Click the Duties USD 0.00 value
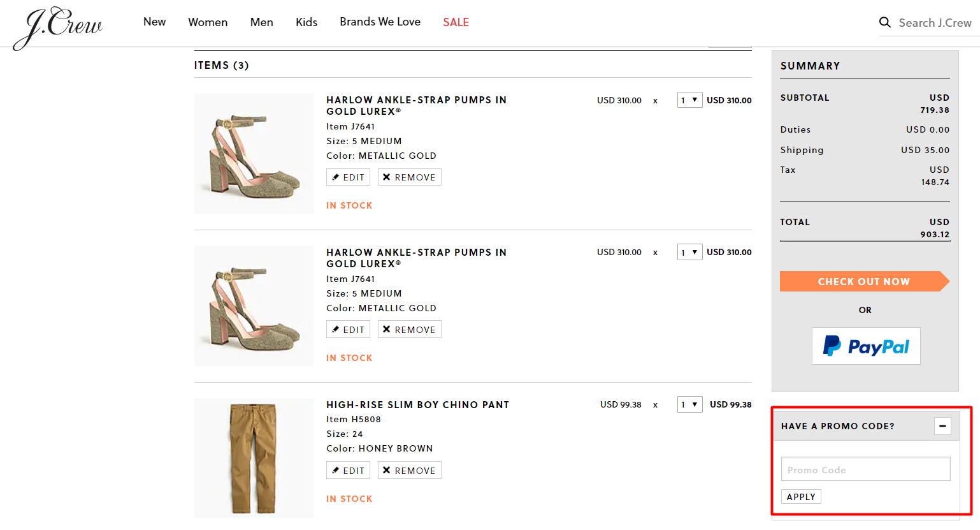 (x=928, y=129)
